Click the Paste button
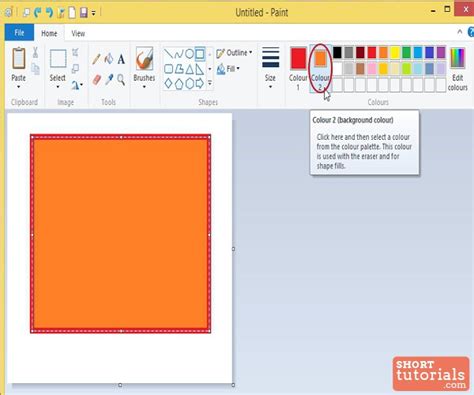474x395 pixels. pyautogui.click(x=19, y=68)
